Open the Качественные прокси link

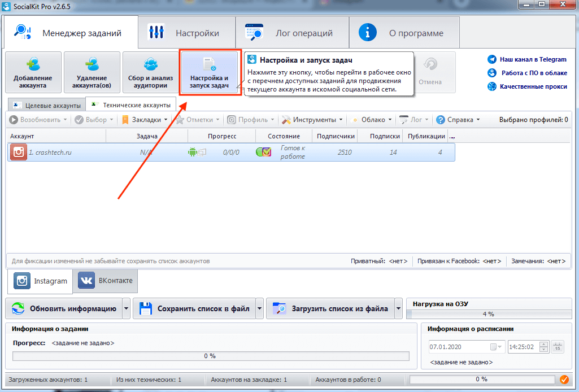(x=533, y=86)
